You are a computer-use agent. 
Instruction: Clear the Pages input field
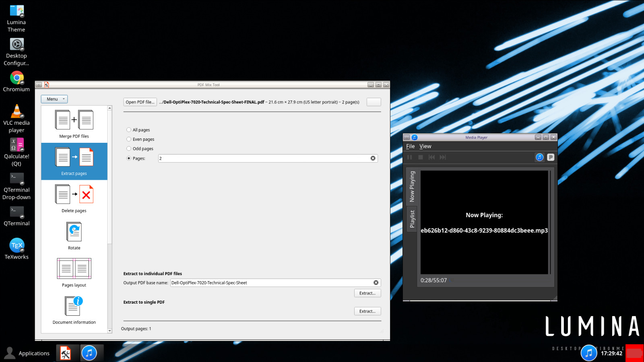[373, 158]
